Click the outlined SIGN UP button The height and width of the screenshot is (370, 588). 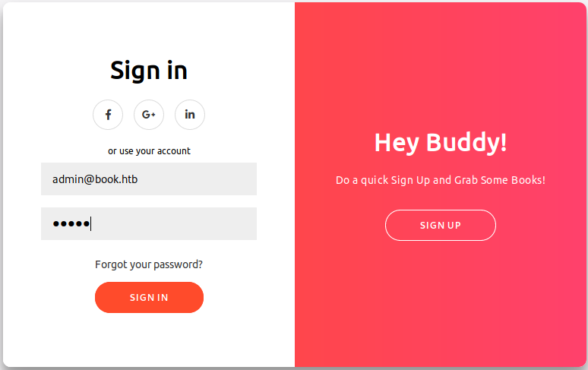point(441,226)
